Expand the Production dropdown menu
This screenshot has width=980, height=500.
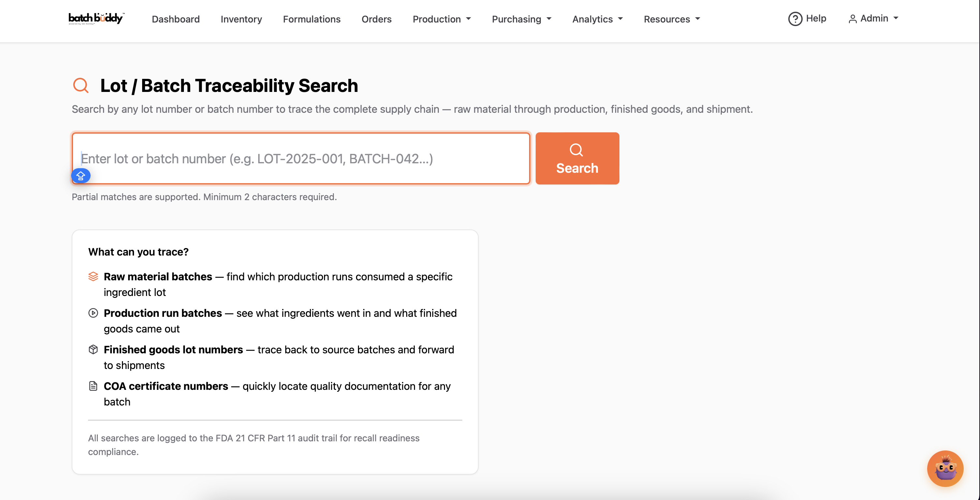[442, 19]
